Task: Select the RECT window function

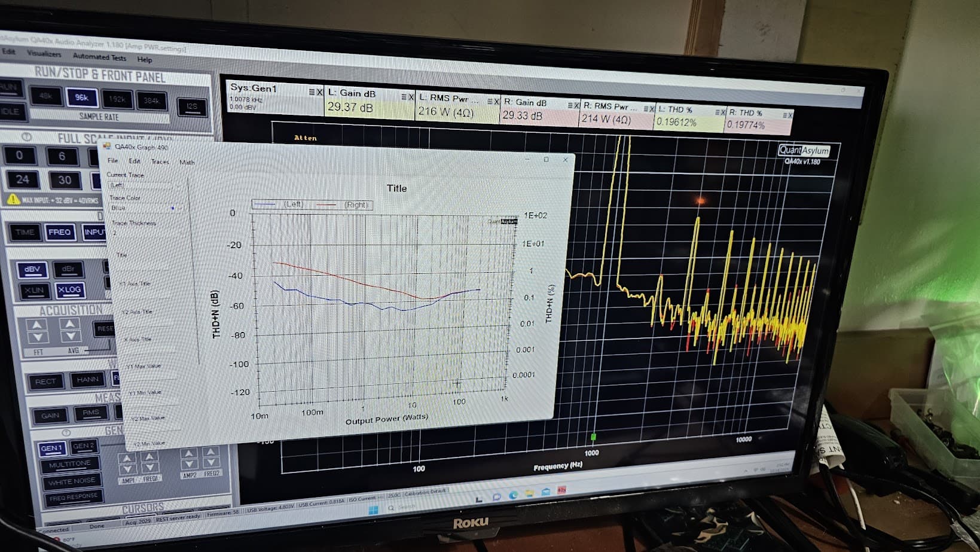Action: pos(45,381)
